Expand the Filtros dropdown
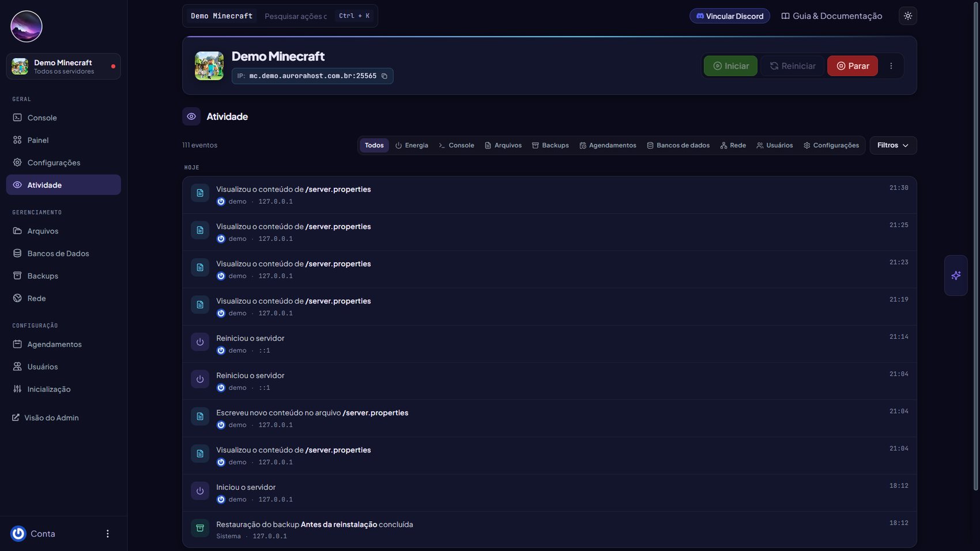The width and height of the screenshot is (980, 551). [x=893, y=145]
